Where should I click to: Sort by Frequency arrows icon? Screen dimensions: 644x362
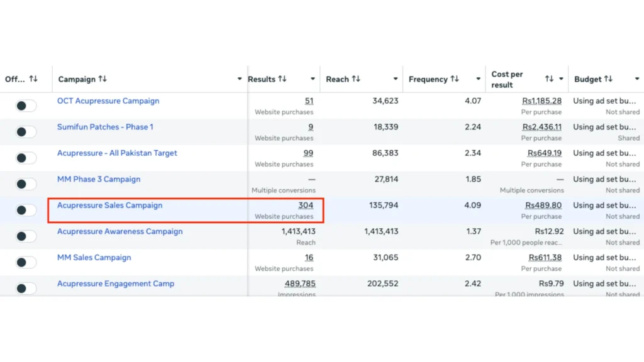(x=454, y=79)
